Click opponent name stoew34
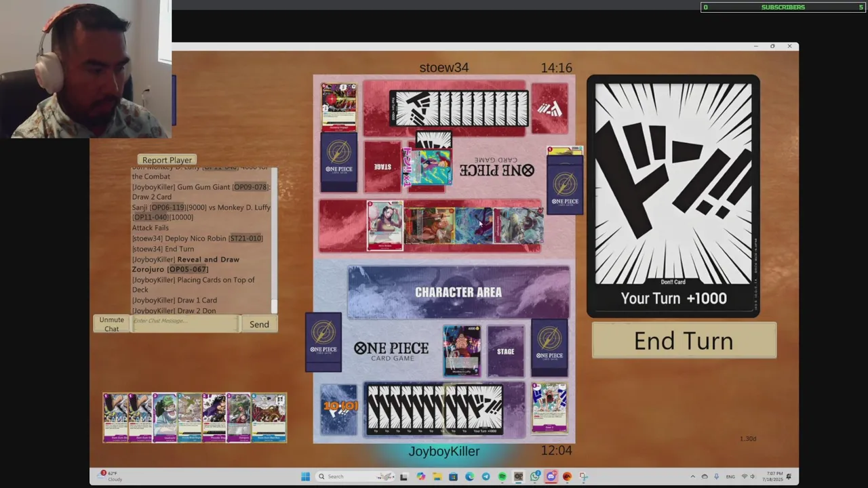Screen dimensions: 868x488 pos(444,68)
